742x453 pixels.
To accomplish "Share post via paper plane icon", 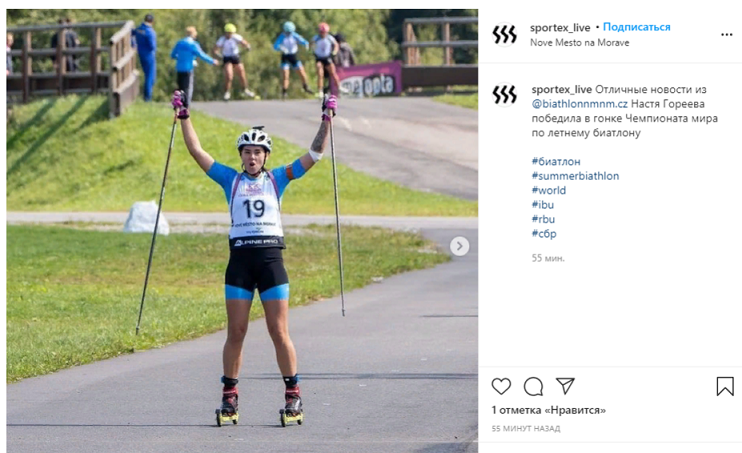I will coord(565,386).
